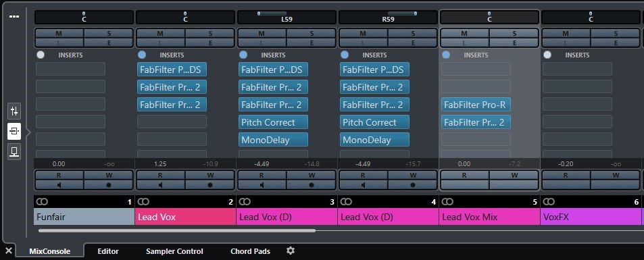
Task: Open the MixConsole menu dots icon
Action: (14, 16)
